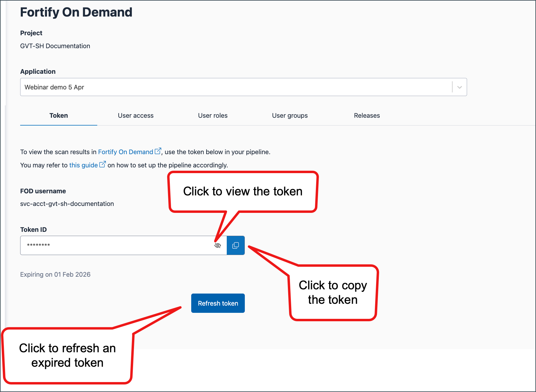The height and width of the screenshot is (392, 536).
Task: Click external-link icon next to 'this guide'
Action: click(x=103, y=164)
